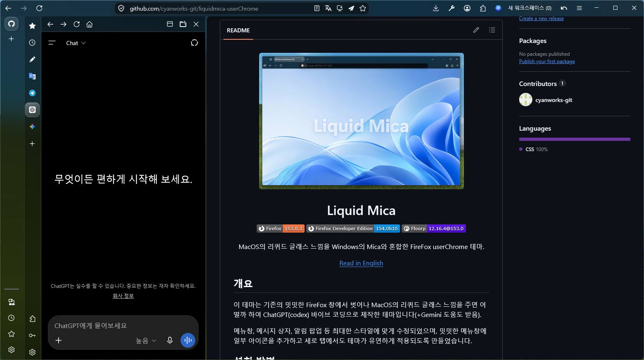The height and width of the screenshot is (360, 644).
Task: Open Publish your first package link
Action: 547,61
